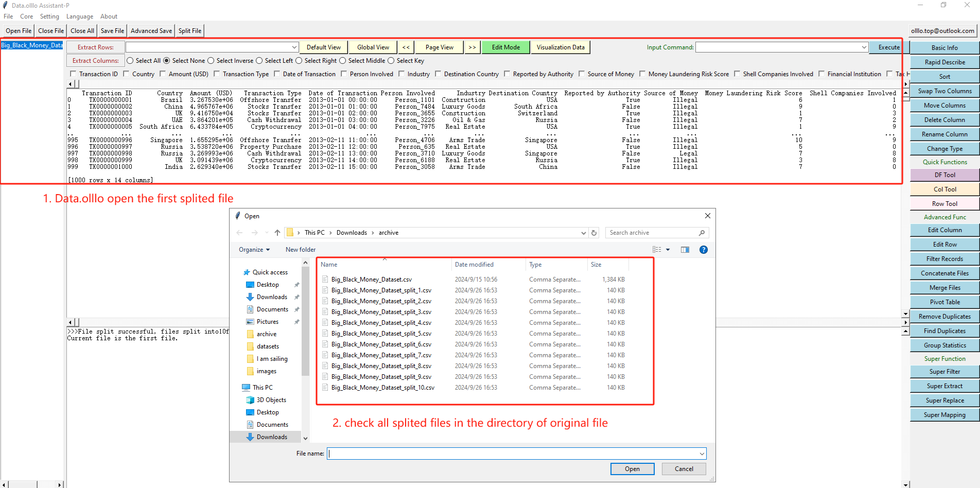Click the path chevron after Downloads
Viewport: 980px width, 488px height.
coord(373,233)
